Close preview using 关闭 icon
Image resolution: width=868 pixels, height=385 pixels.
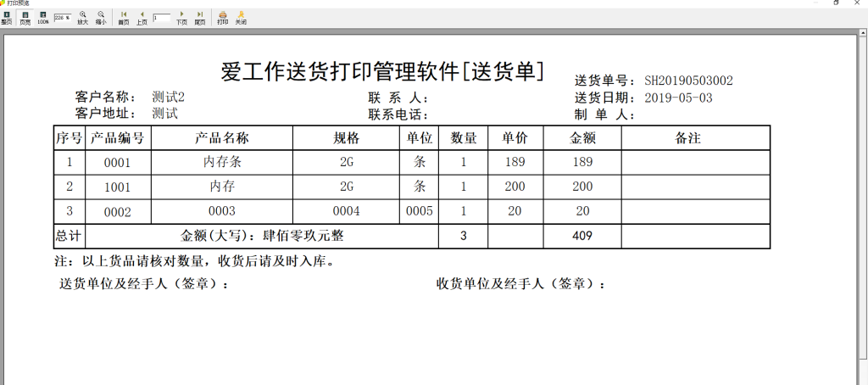(241, 18)
